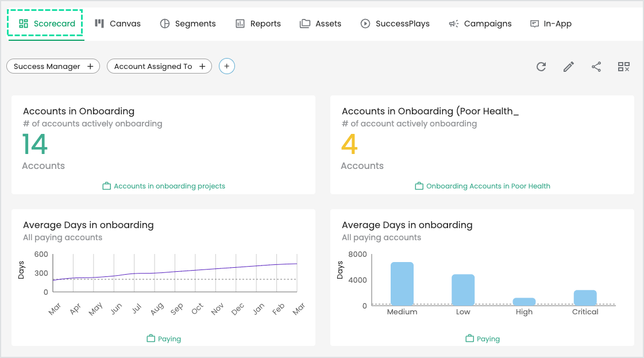The height and width of the screenshot is (358, 644).
Task: Go to the In-App tab
Action: click(x=551, y=24)
